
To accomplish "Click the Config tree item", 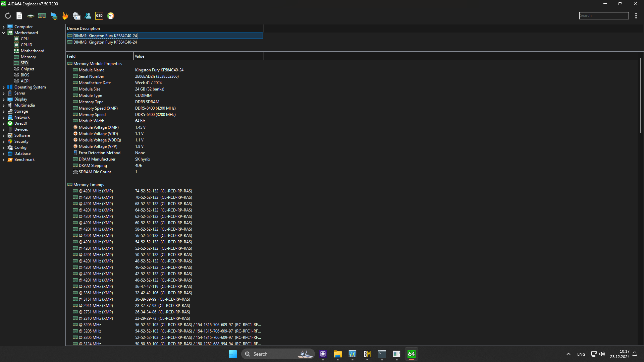I will click(x=20, y=147).
